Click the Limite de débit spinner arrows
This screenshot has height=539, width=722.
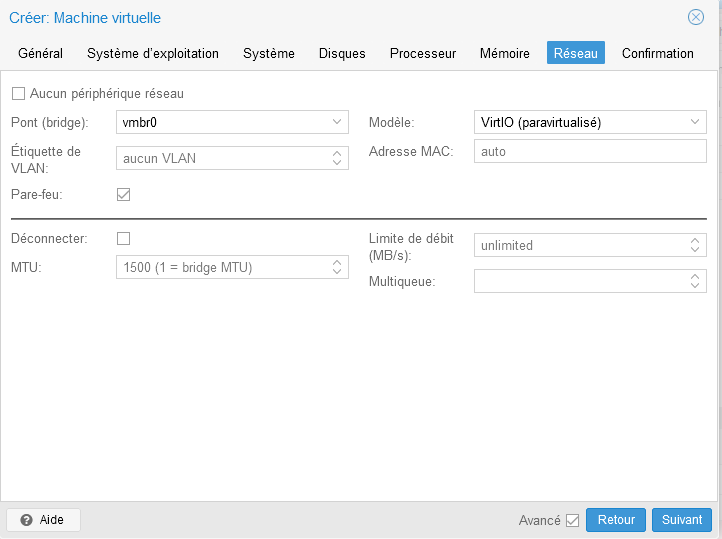[695, 245]
